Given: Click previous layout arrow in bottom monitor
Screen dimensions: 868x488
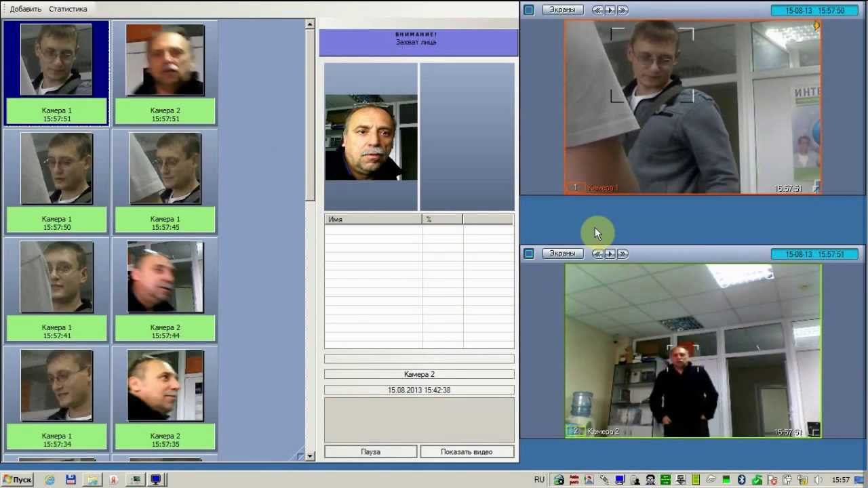Looking at the screenshot, I should click(x=597, y=253).
